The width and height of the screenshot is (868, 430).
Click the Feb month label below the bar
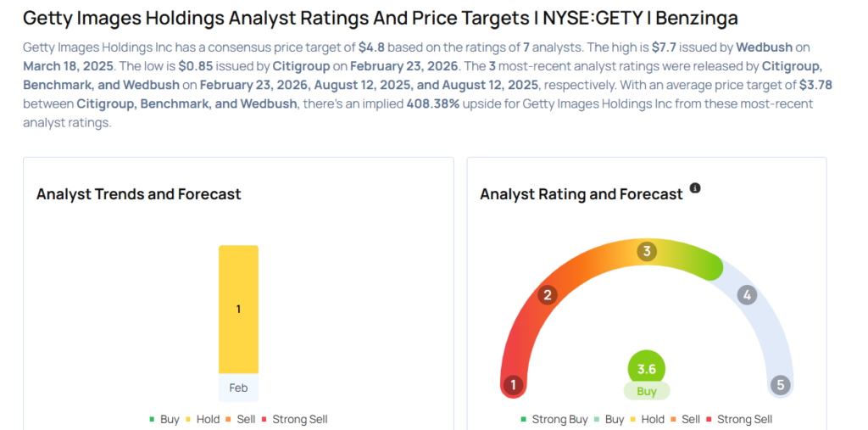(x=238, y=388)
